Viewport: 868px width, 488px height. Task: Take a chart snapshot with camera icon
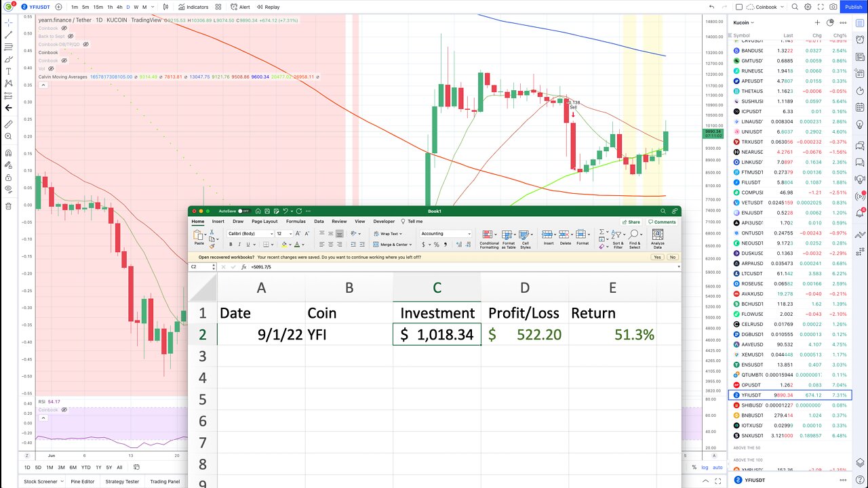833,7
